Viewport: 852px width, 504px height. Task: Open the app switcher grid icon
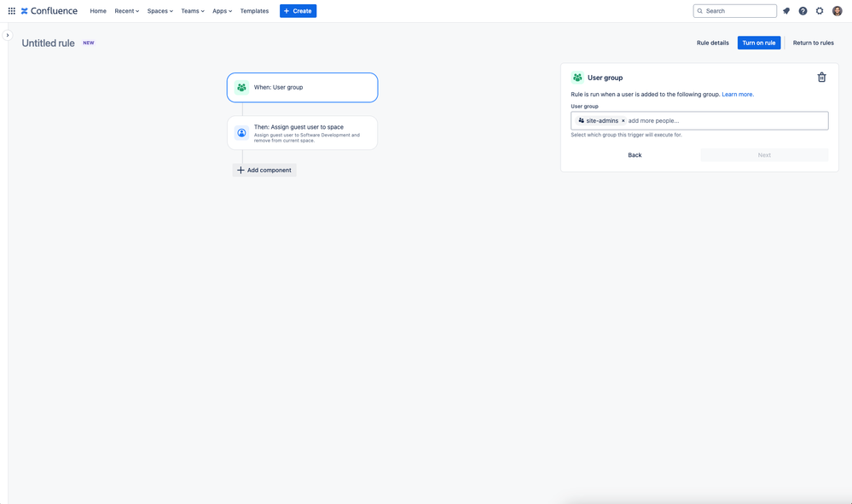coord(11,11)
